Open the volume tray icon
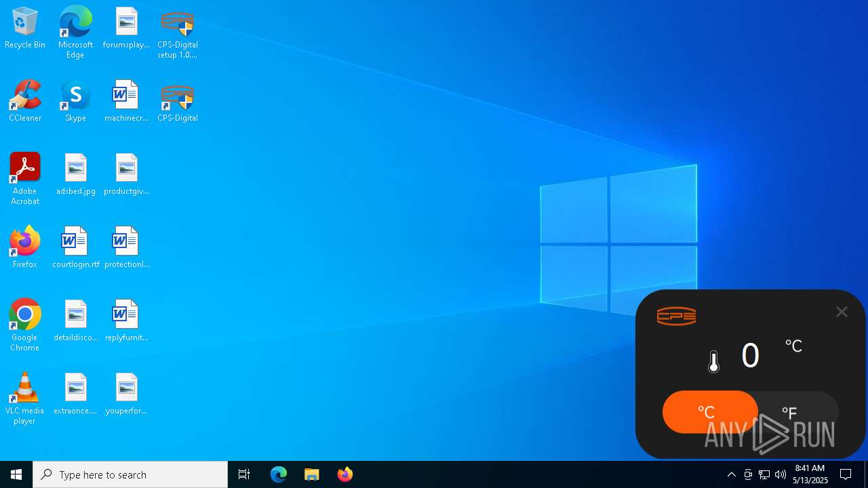 point(781,474)
